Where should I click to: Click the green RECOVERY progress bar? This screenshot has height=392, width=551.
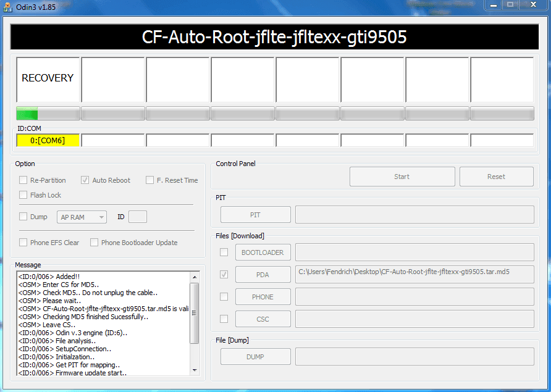[48, 114]
